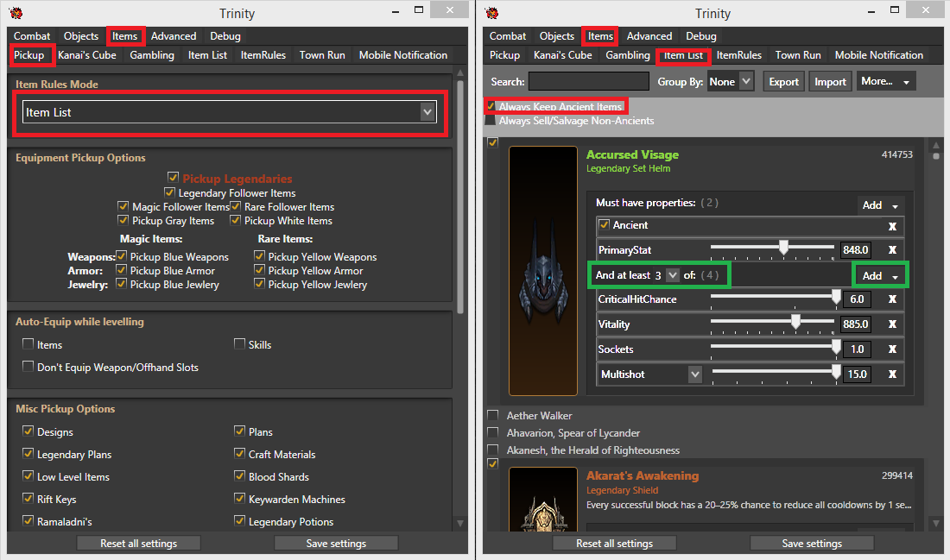Enable auto-equip Skills checkbox

tap(239, 344)
